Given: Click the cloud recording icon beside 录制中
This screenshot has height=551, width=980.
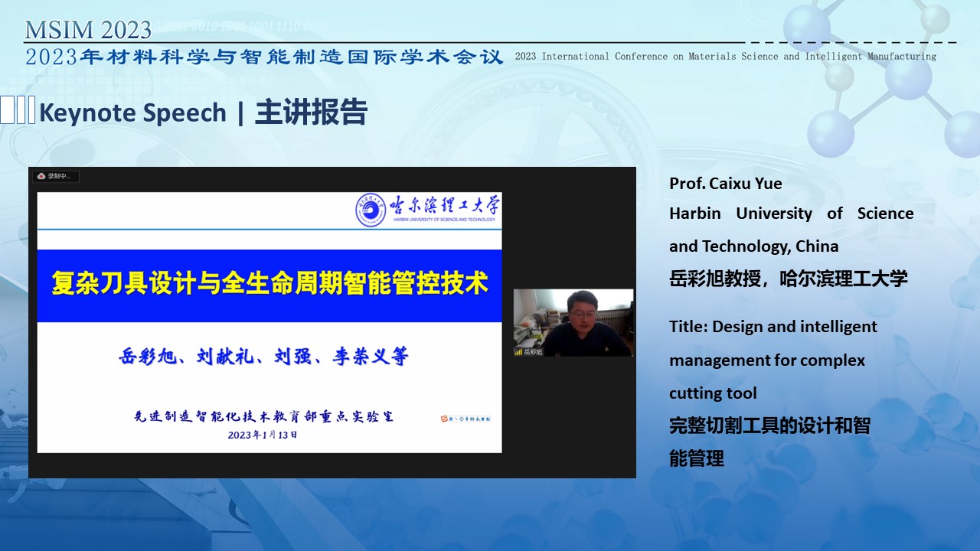Looking at the screenshot, I should (x=41, y=176).
